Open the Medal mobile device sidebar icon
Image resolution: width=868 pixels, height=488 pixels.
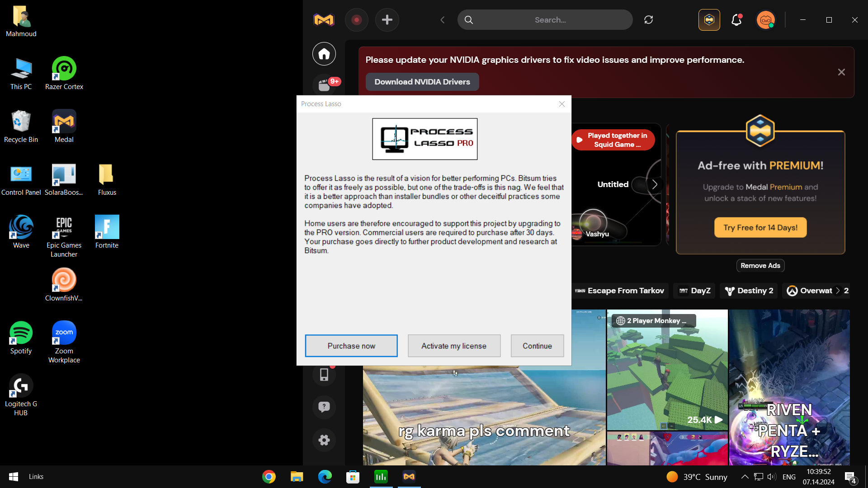(324, 374)
